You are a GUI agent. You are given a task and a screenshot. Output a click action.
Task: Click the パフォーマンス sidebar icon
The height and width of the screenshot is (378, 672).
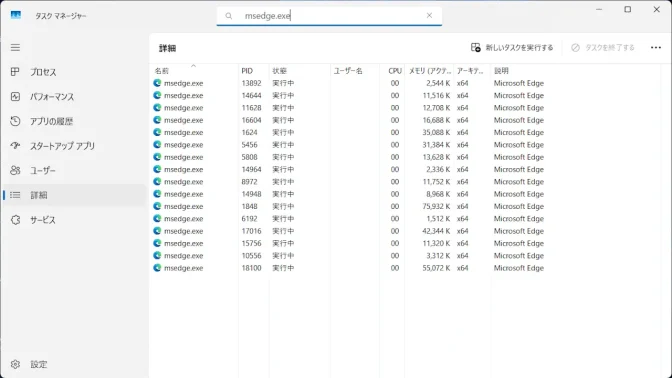tap(15, 96)
